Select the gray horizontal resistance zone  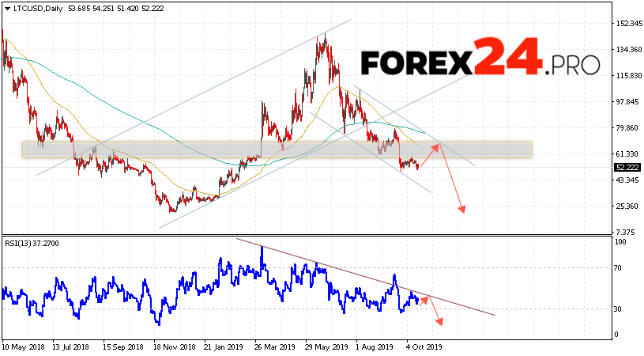[277, 150]
